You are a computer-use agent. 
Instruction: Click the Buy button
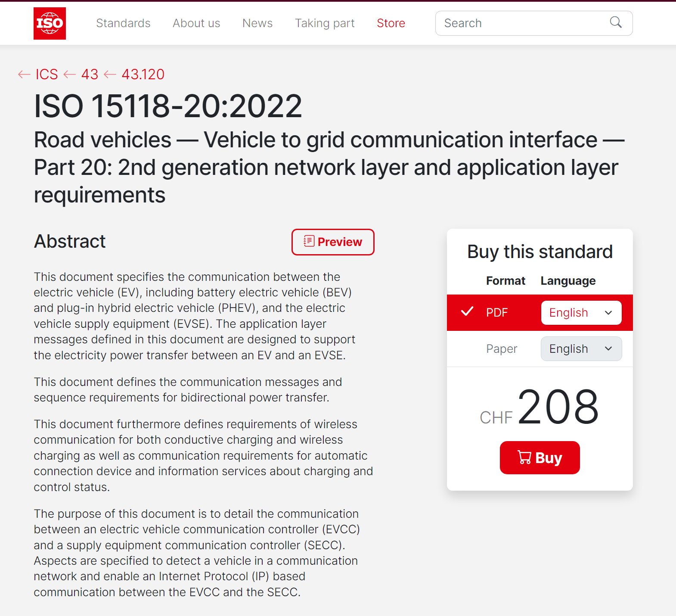pos(540,457)
